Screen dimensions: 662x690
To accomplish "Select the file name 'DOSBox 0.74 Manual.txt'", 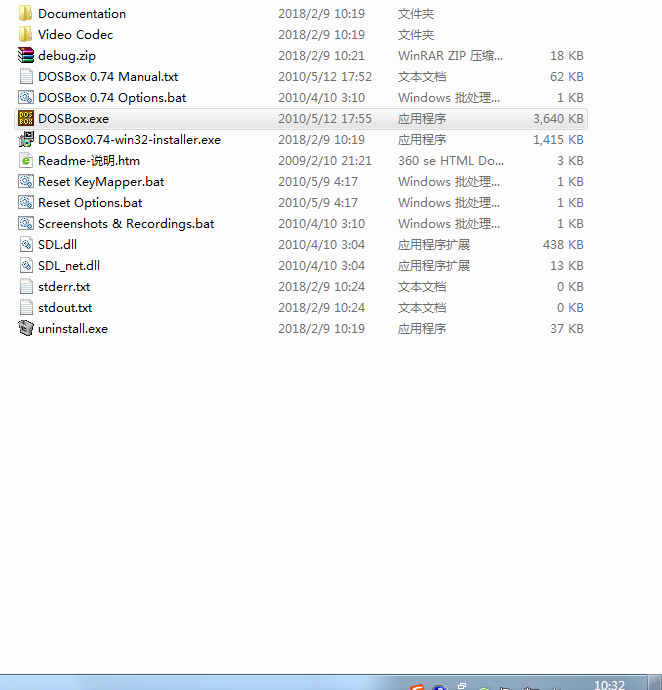I will [108, 77].
